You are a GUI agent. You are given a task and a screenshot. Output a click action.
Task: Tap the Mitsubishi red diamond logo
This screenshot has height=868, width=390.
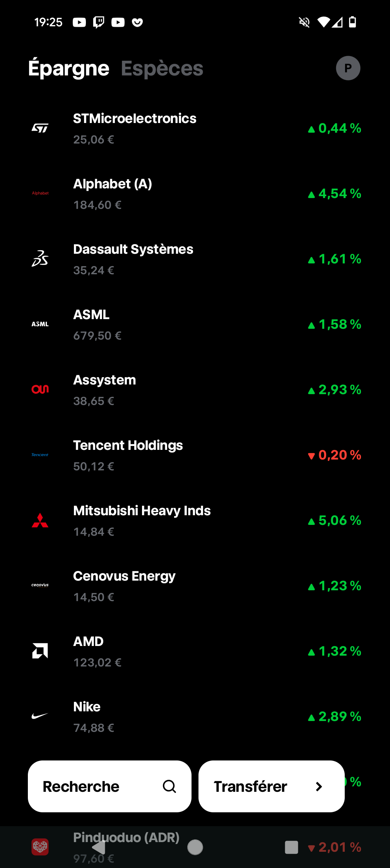40,520
